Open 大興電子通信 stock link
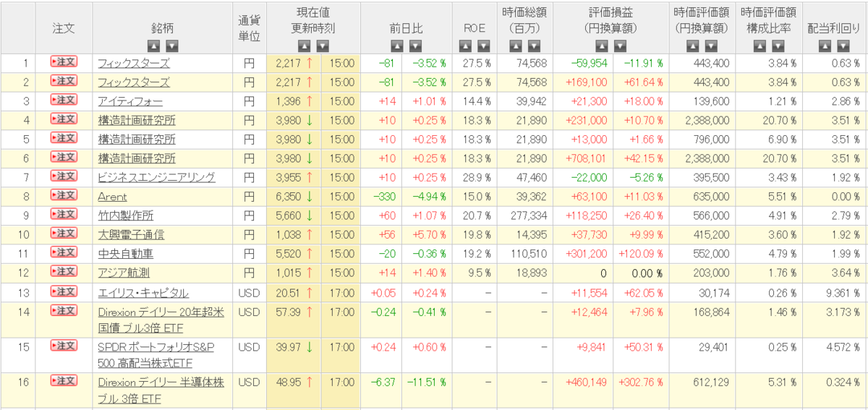Viewport: 868px width, 410px height. (x=131, y=234)
